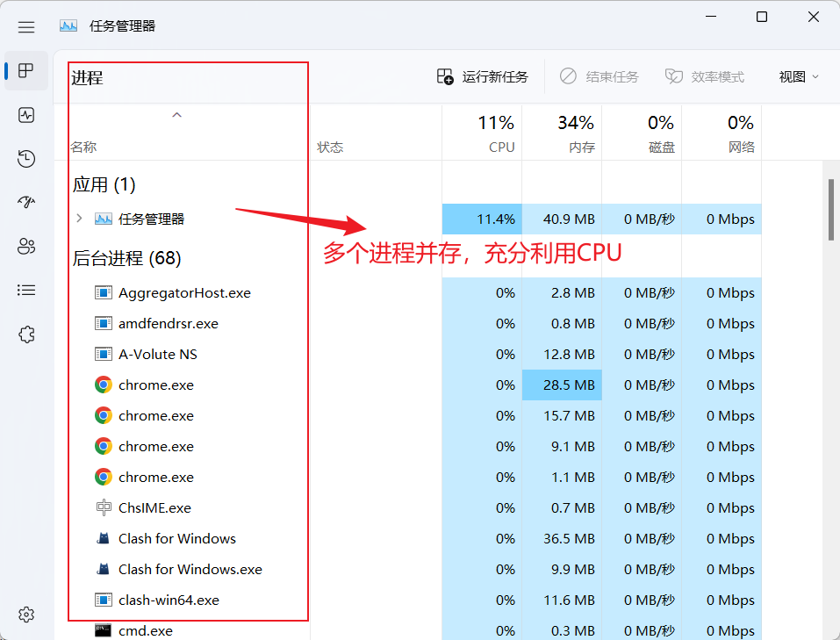Click the clash-win64.exe process icon
Viewport: 840px width, 640px height.
point(104,600)
